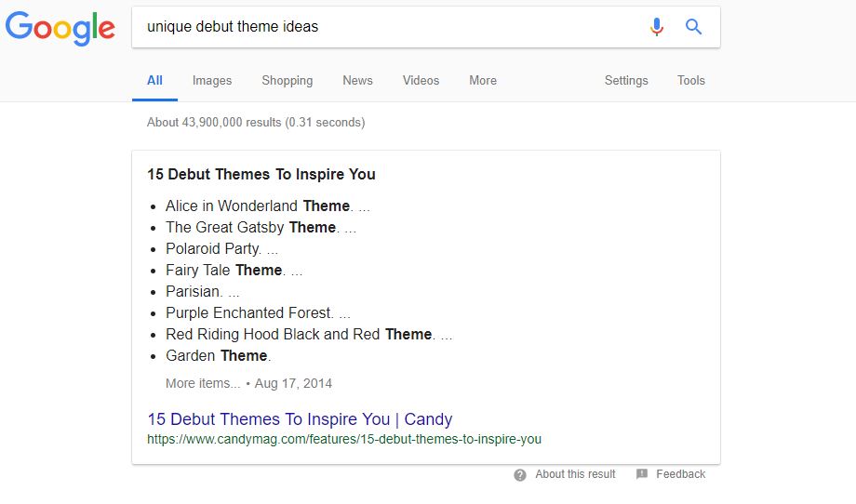The height and width of the screenshot is (504, 856).
Task: Click the Feedback flag icon
Action: coord(642,475)
